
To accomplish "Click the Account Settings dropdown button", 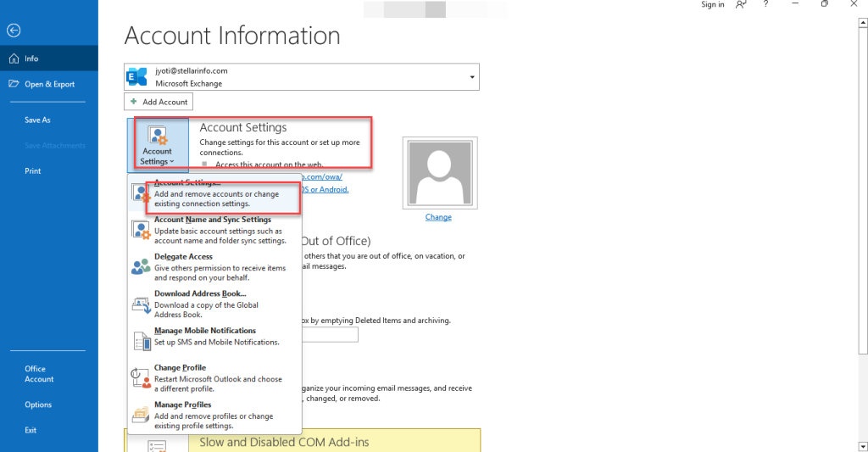I will 158,145.
